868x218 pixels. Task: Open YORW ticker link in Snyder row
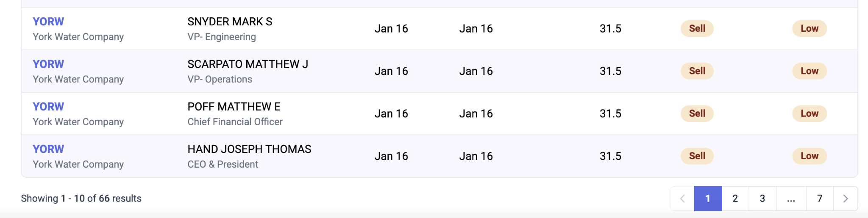(48, 22)
